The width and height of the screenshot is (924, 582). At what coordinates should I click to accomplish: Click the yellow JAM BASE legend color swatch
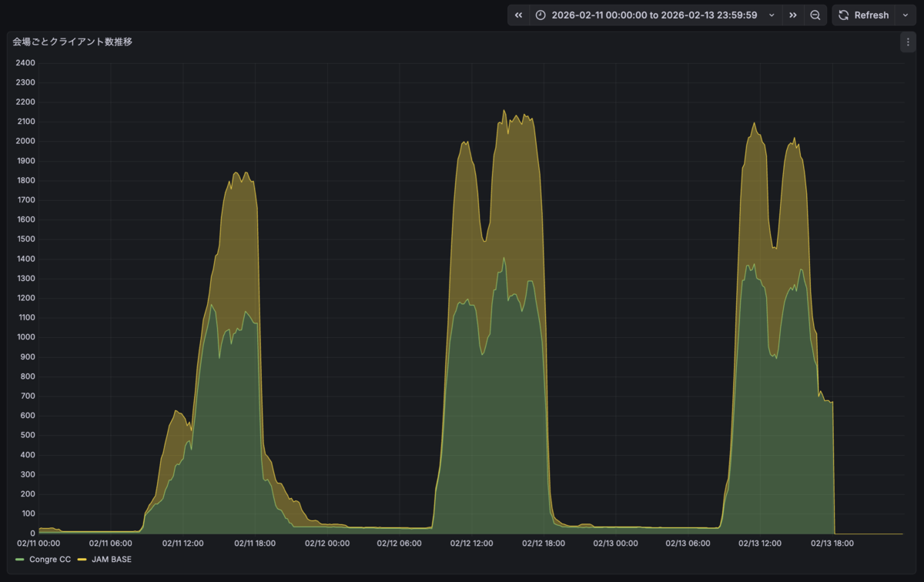[x=82, y=560]
